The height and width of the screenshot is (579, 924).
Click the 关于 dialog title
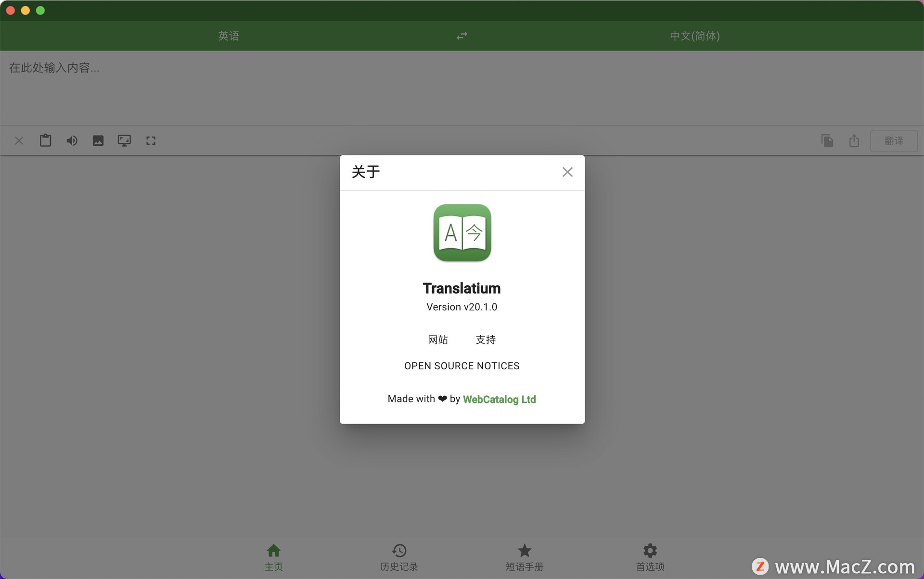(x=366, y=172)
